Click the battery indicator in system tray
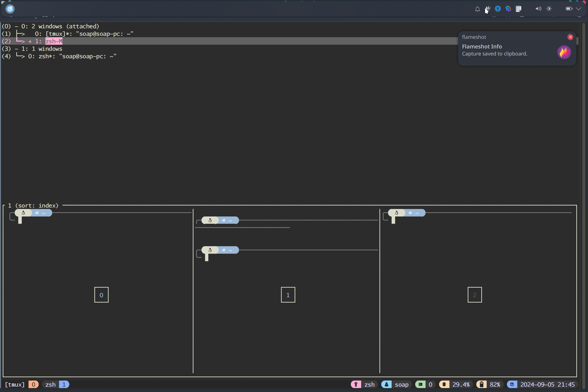Screen dimensions: 588x392 (569, 9)
